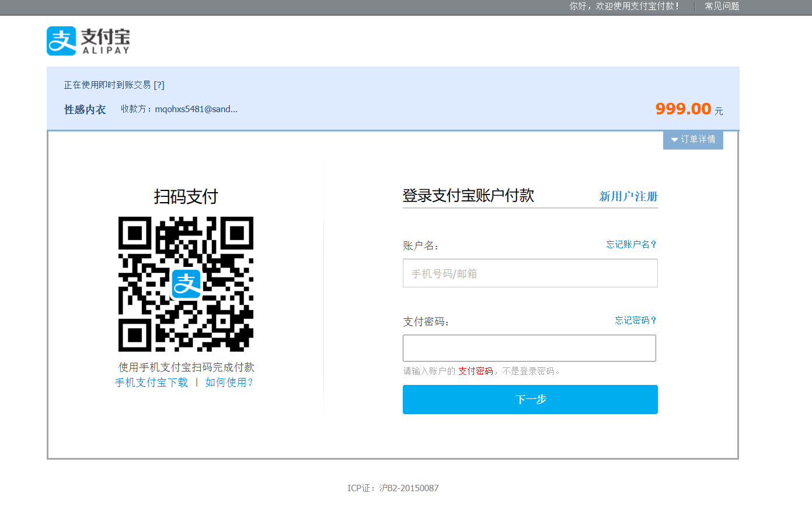Expand the 订单详情 order details dropdown

(693, 140)
